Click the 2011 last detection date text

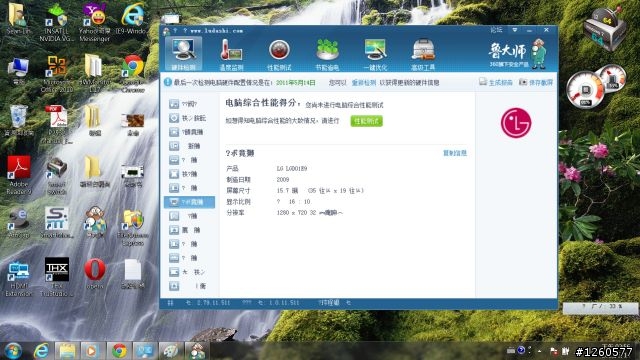(x=296, y=83)
